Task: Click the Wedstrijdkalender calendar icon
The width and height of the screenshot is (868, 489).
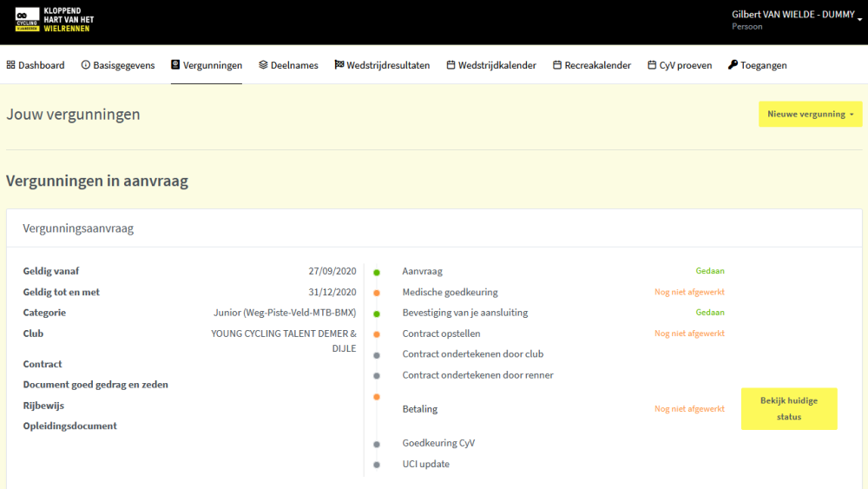Action: click(450, 65)
